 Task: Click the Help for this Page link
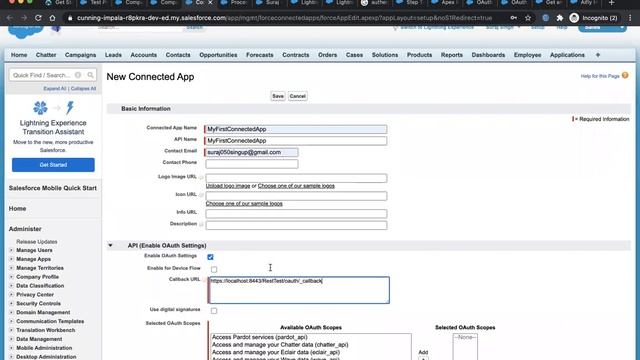(600, 76)
